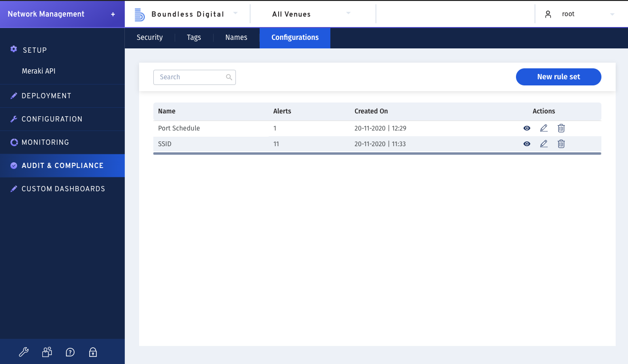Sort by the Created On column header
The width and height of the screenshot is (628, 364).
coord(371,111)
